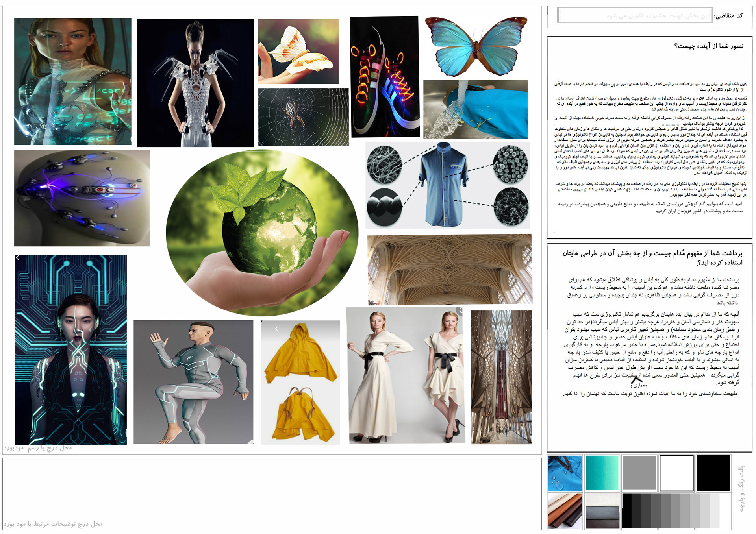Viewport: 756px width, 534px height.
Task: Click the heading about your vision of future
Action: tap(708, 46)
